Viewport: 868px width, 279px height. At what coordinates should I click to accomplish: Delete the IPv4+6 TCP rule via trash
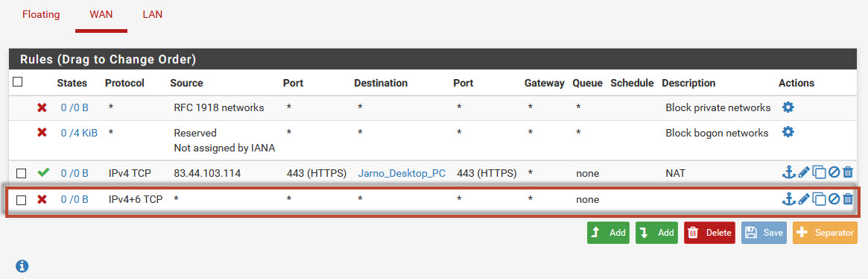coord(848,198)
